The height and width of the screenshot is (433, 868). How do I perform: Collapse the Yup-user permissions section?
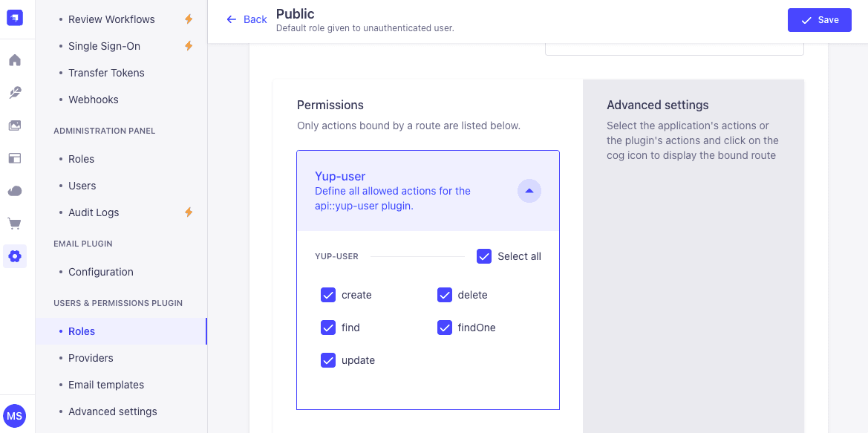(529, 191)
